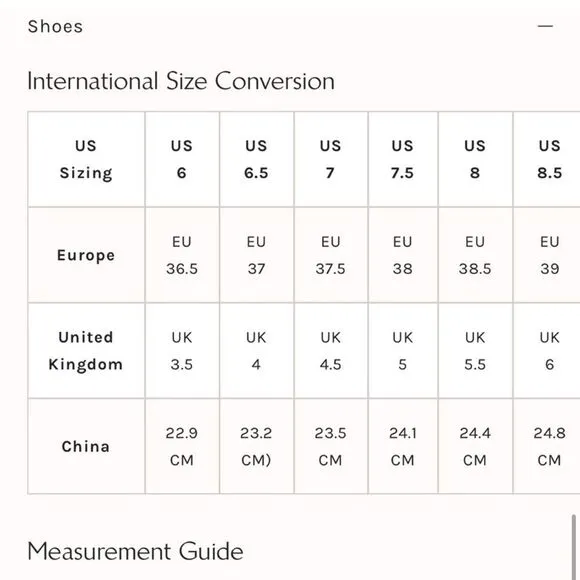Viewport: 580px width, 580px height.
Task: Click the EU 39 cell
Action: click(x=547, y=255)
